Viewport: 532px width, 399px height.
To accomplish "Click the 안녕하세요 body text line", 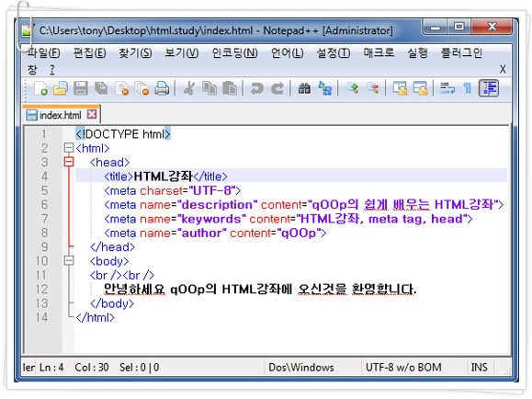I will [x=260, y=290].
